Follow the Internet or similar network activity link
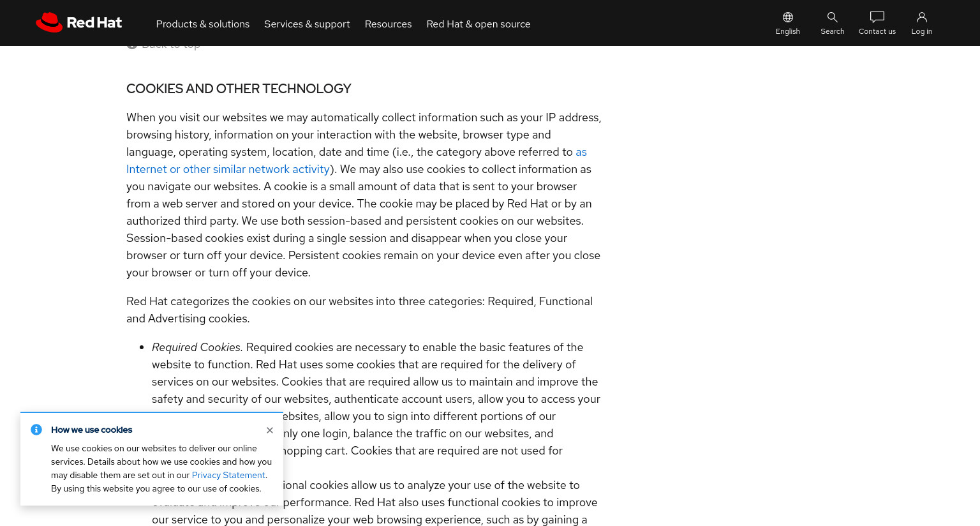 point(228,169)
